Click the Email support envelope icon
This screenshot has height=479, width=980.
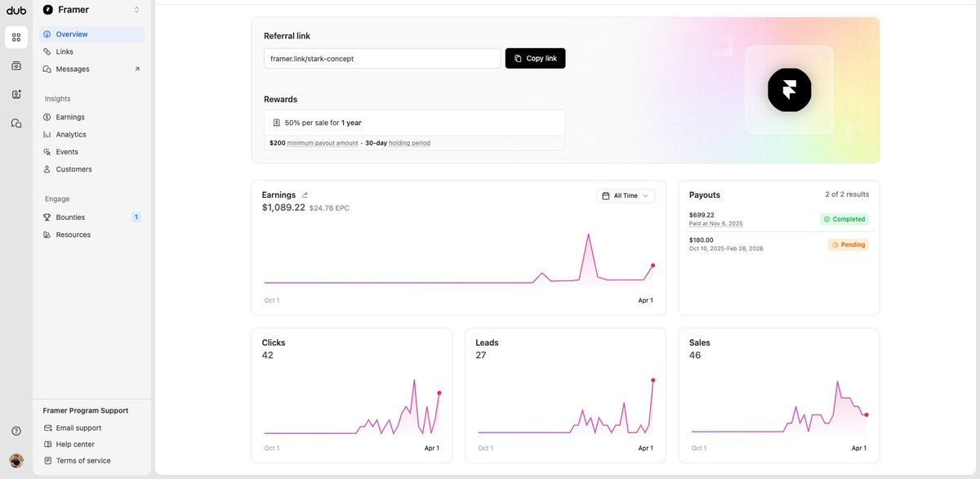point(47,428)
